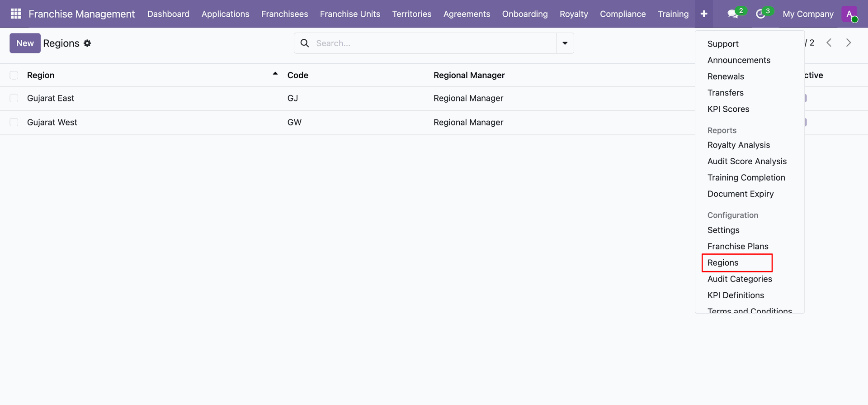Open Terms and Conditions entry
Image resolution: width=868 pixels, height=405 pixels.
tap(750, 310)
